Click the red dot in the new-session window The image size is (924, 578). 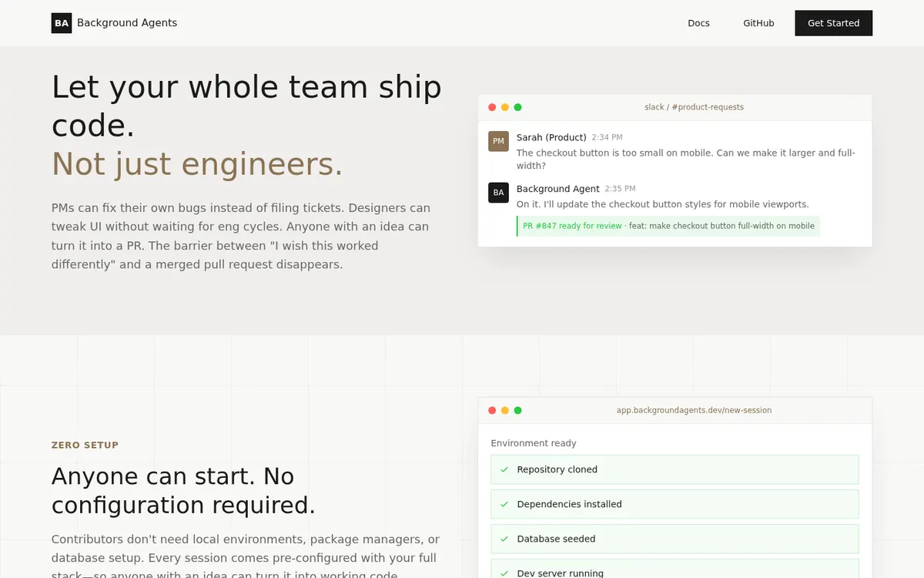pyautogui.click(x=492, y=411)
